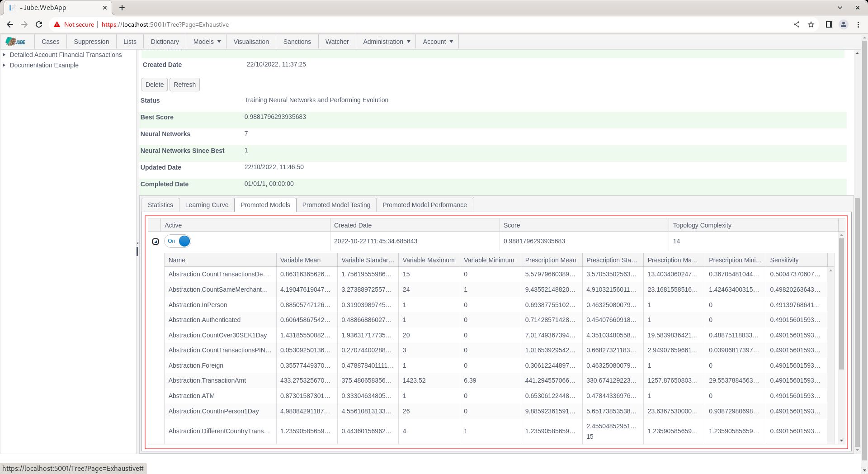Sort by Prescription Mean column header
This screenshot has height=474, width=868.
pyautogui.click(x=552, y=260)
